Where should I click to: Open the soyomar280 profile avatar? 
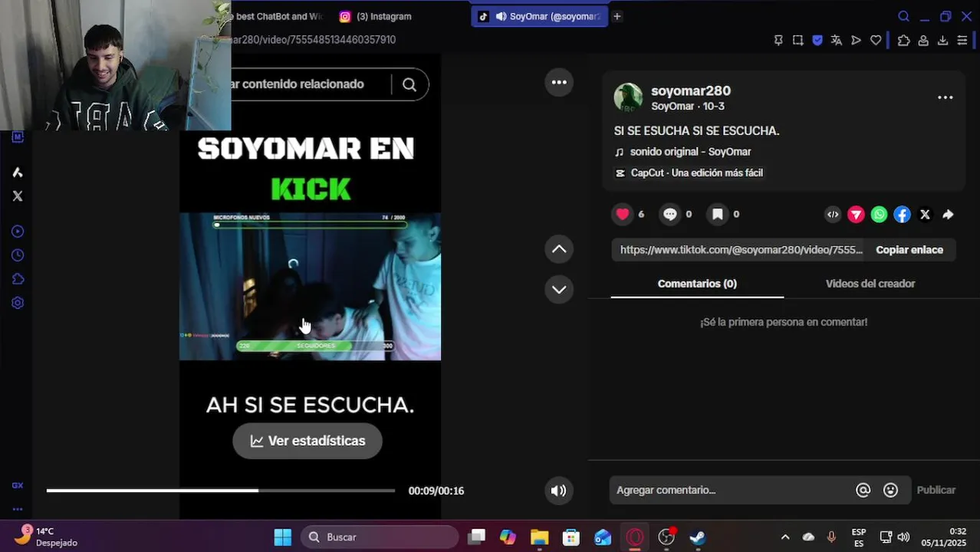tap(628, 97)
